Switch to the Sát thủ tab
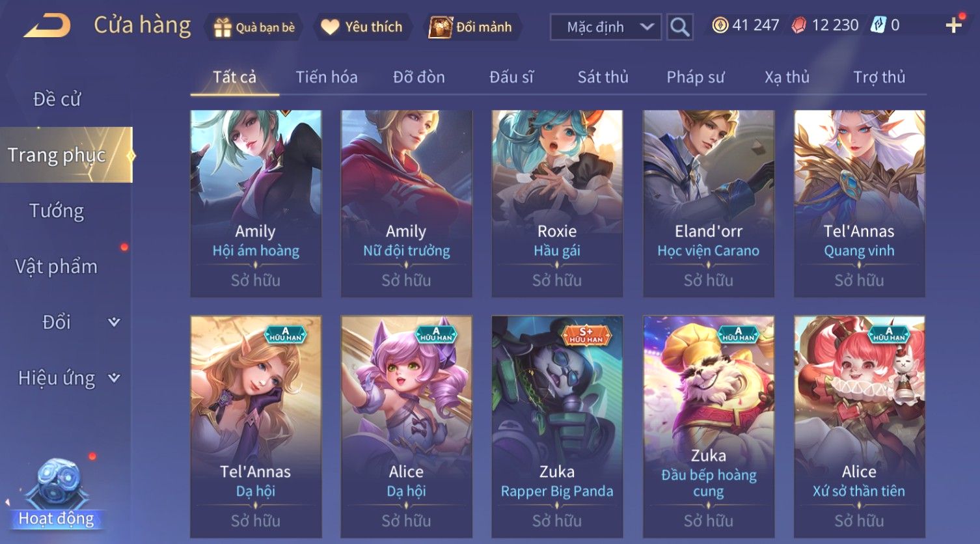 pos(603,77)
